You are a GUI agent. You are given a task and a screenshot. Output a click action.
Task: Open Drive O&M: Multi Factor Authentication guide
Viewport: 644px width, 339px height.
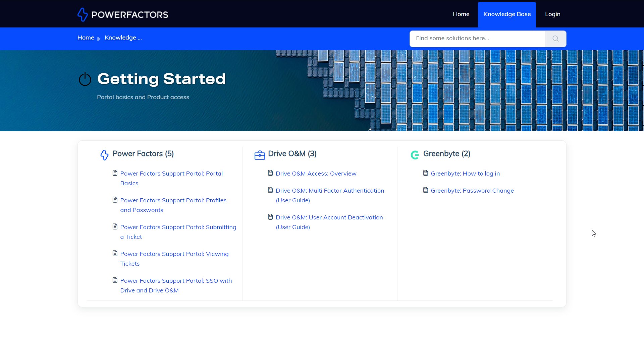[x=330, y=195]
